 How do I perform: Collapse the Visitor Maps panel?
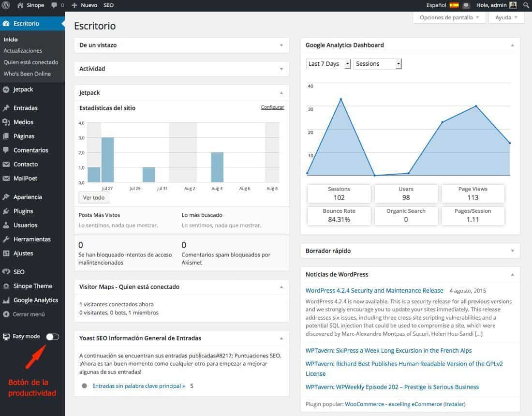pos(281,287)
